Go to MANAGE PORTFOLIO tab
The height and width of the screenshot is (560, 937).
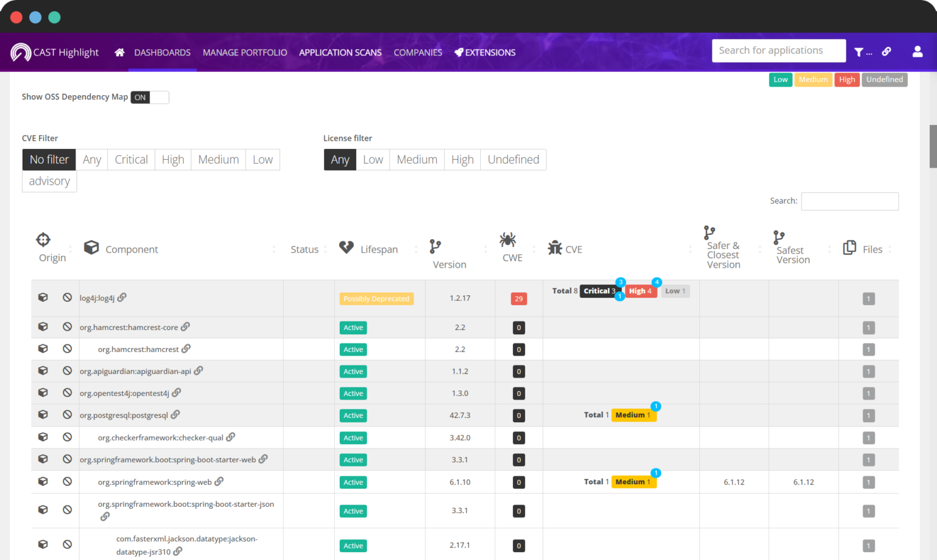pos(245,52)
